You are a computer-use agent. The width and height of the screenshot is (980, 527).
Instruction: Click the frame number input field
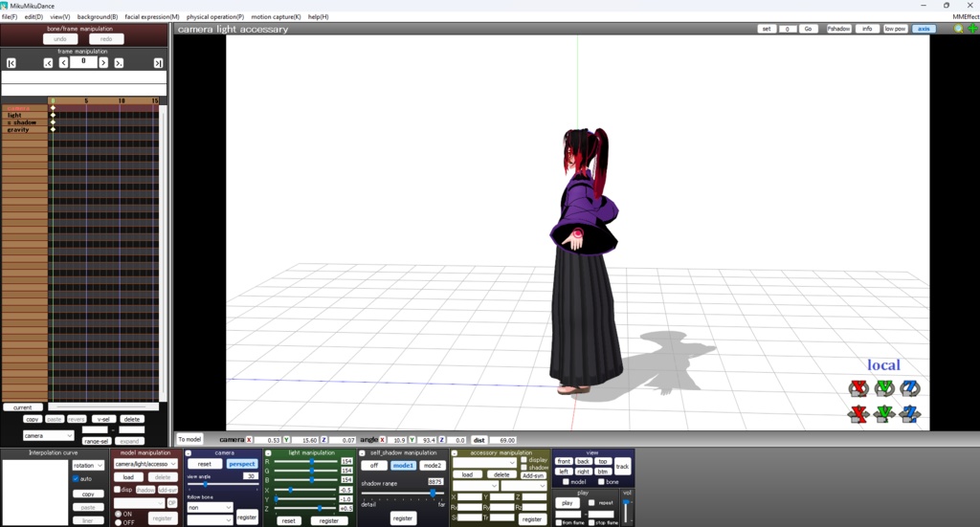click(x=83, y=62)
